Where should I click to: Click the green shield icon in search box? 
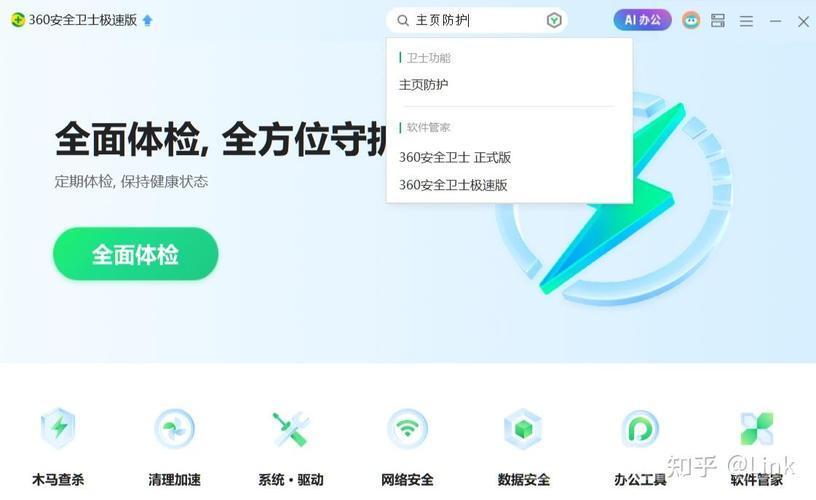click(x=554, y=20)
